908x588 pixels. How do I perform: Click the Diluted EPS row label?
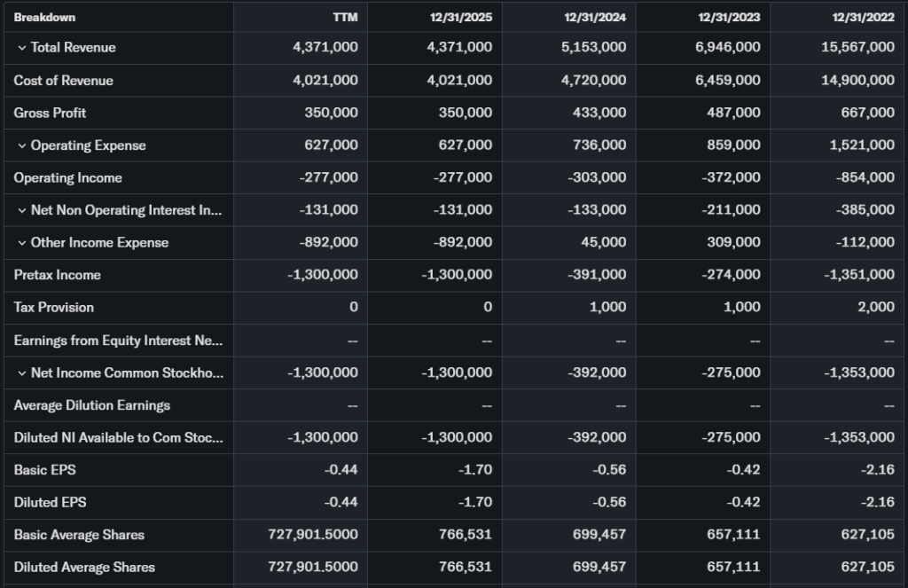tap(49, 503)
